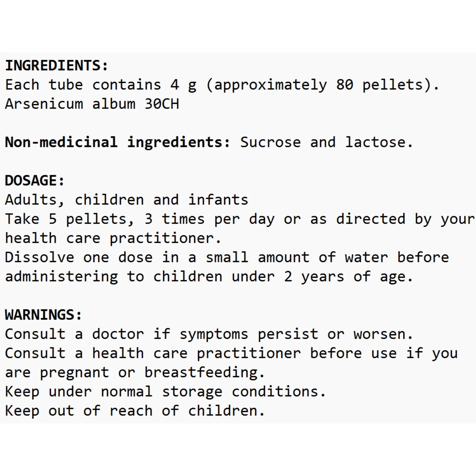
Task: Click the 'Dissolve one dose' sentence
Action: 227,258
